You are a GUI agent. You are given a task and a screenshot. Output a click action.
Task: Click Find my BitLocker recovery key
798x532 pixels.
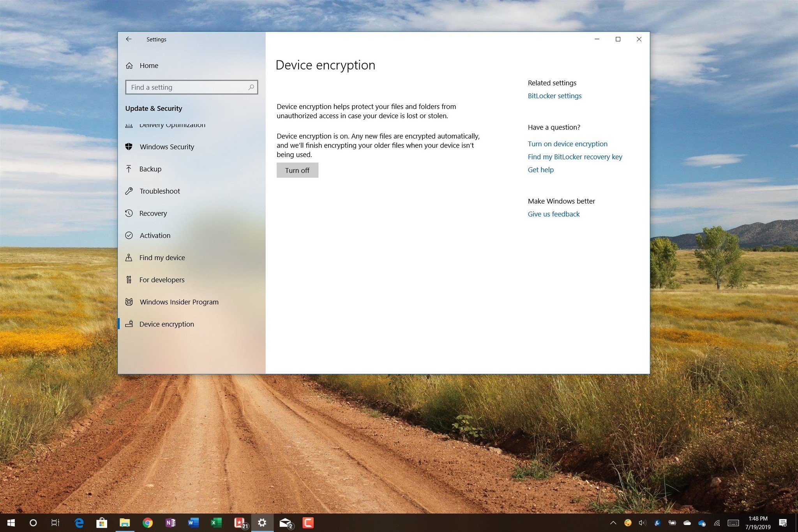pos(574,157)
